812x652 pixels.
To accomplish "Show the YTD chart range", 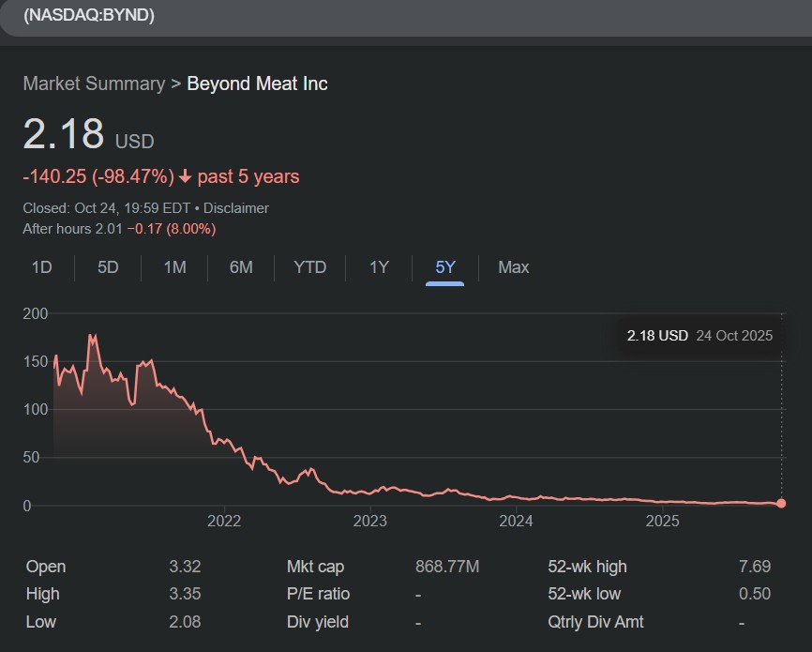I will (309, 267).
